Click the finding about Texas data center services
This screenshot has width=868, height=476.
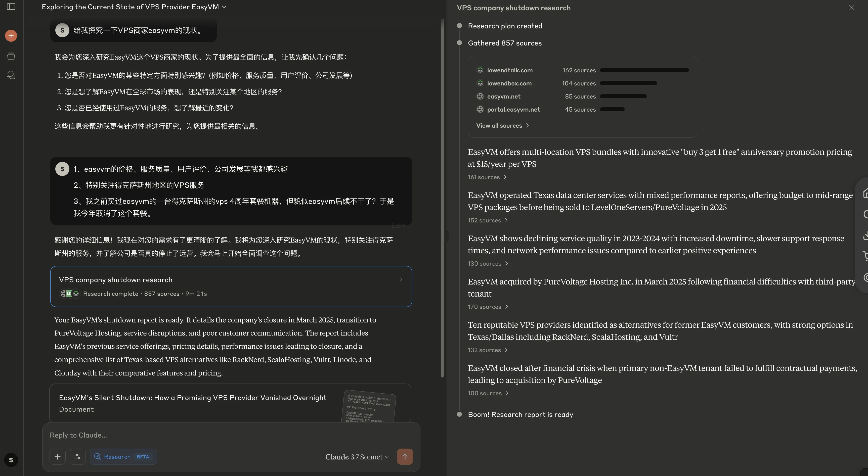point(660,201)
